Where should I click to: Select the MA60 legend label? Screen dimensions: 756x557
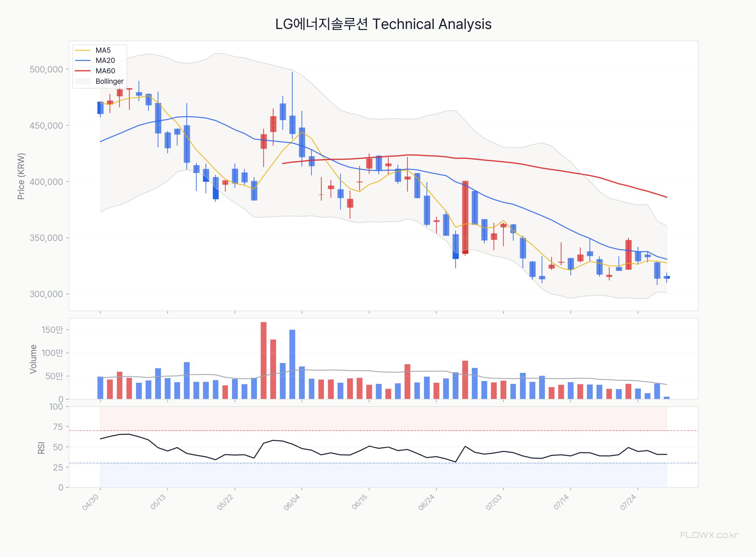pos(105,71)
